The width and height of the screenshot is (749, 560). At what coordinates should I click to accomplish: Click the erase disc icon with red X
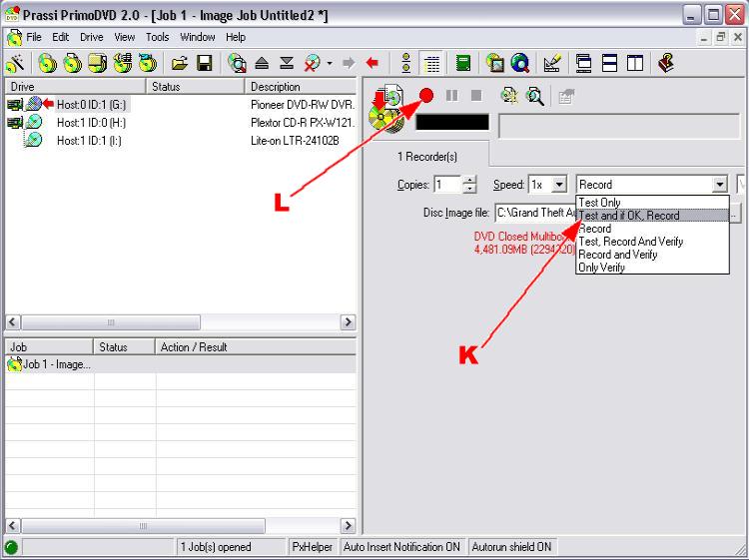(x=313, y=63)
